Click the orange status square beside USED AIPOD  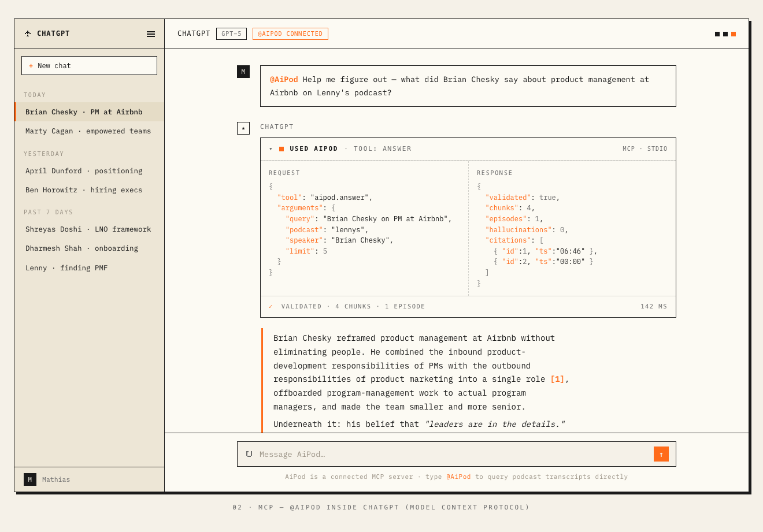coord(282,149)
